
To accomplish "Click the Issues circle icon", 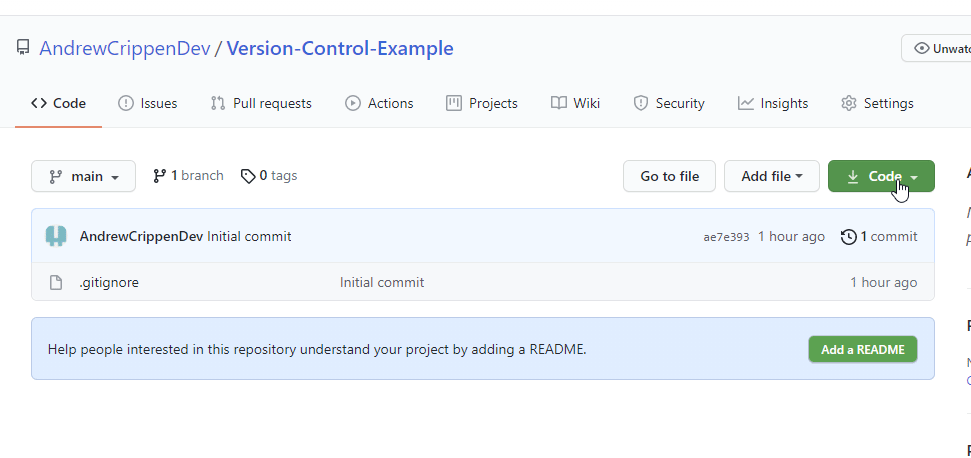I will click(x=126, y=103).
